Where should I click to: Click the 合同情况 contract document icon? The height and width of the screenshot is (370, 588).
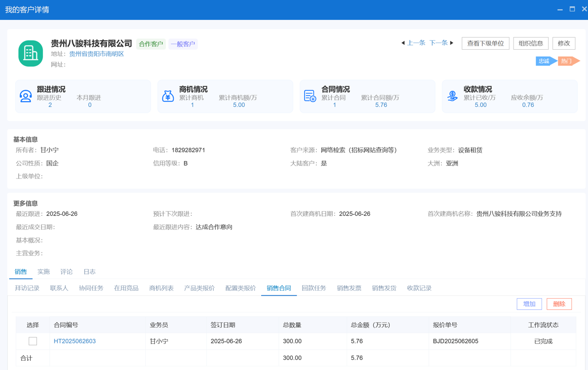pyautogui.click(x=310, y=96)
